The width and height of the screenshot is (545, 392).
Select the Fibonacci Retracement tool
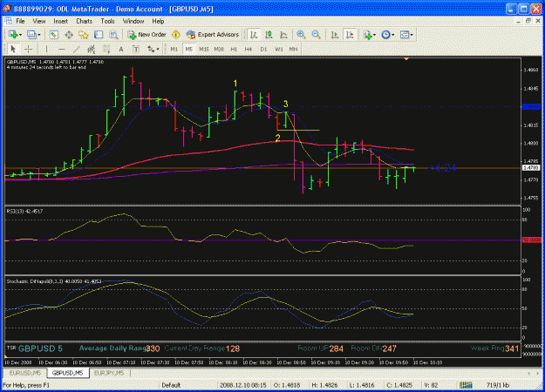(x=106, y=50)
